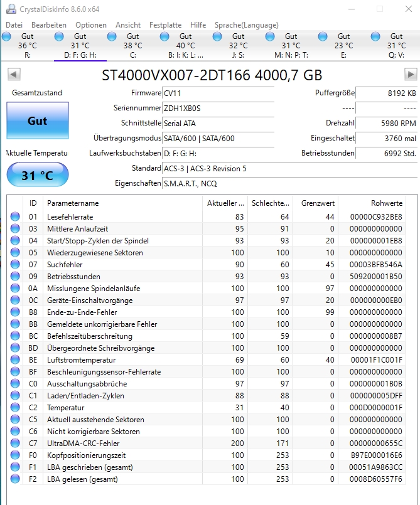The height and width of the screenshot is (505, 420).
Task: Click the CrystalDiskInfo title bar app icon
Action: pyautogui.click(x=11, y=9)
